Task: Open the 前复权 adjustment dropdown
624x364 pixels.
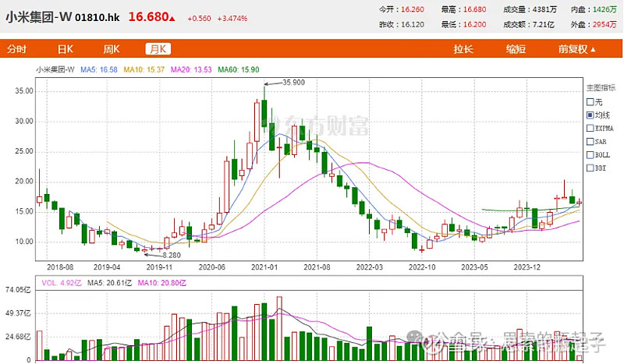Action: 576,49
